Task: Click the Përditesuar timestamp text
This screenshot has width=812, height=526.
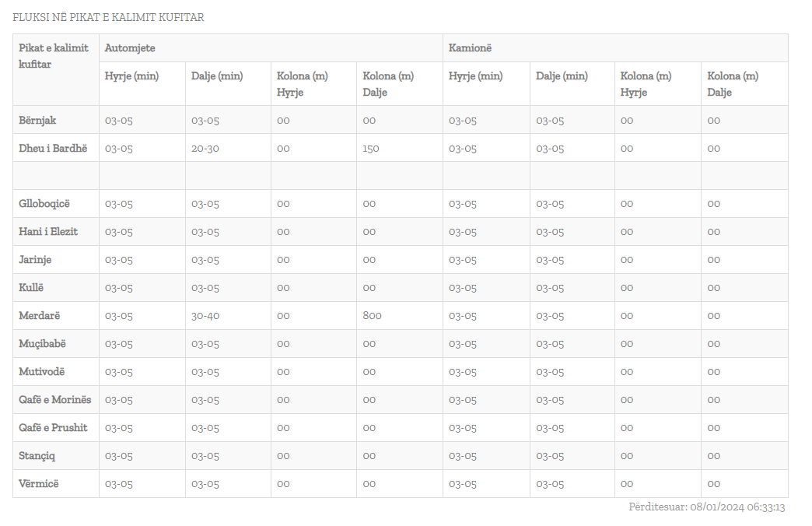Action: pyautogui.click(x=707, y=507)
